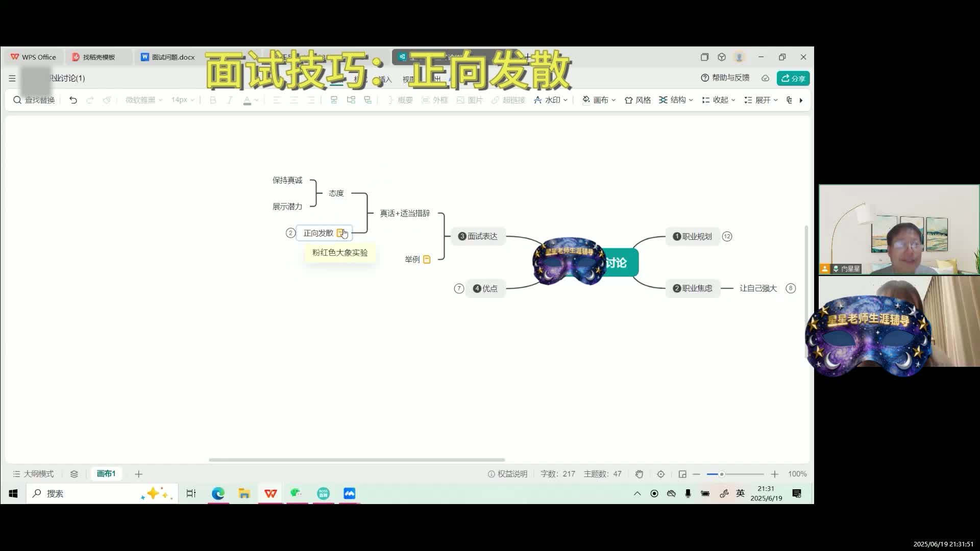The height and width of the screenshot is (551, 980).
Task: Expand collapsed children of 职业规划 (12)
Action: [x=727, y=236]
